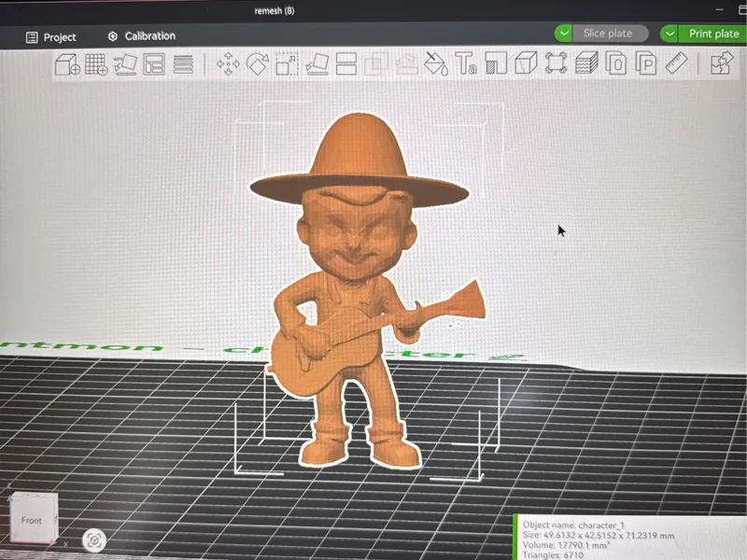Choose the Rotate tool
The width and height of the screenshot is (747, 560).
258,63
